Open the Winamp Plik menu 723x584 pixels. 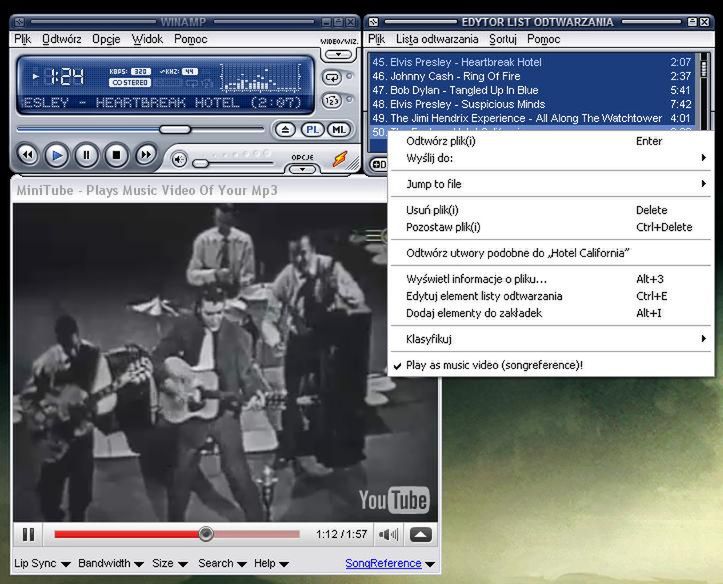click(22, 39)
